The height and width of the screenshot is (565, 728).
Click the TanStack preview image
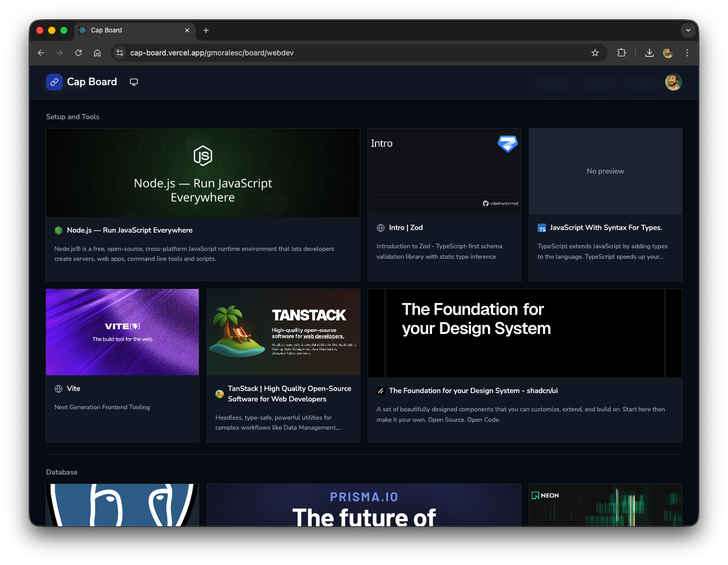[283, 332]
